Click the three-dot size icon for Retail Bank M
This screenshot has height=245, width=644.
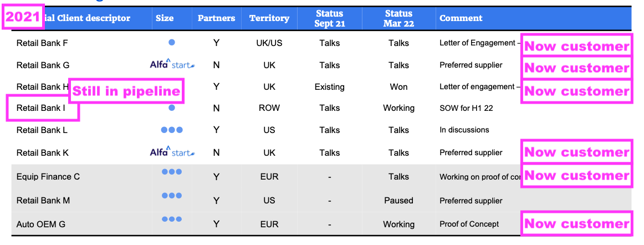[x=172, y=196]
